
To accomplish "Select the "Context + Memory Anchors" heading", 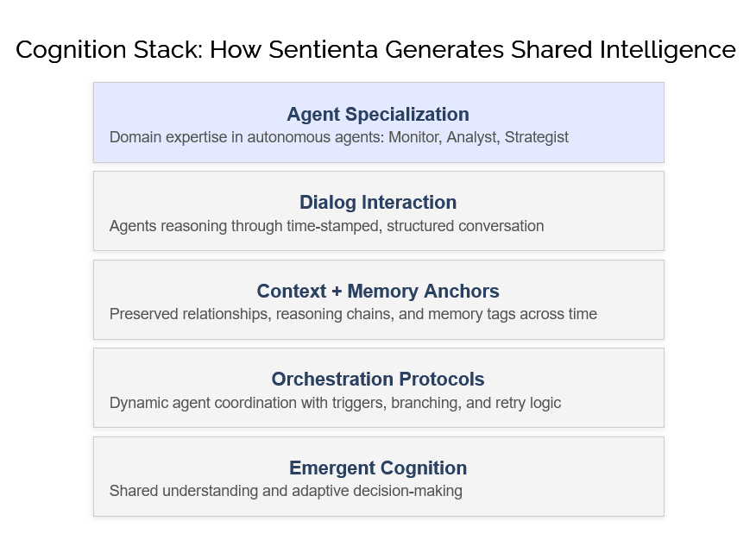I will point(378,291).
